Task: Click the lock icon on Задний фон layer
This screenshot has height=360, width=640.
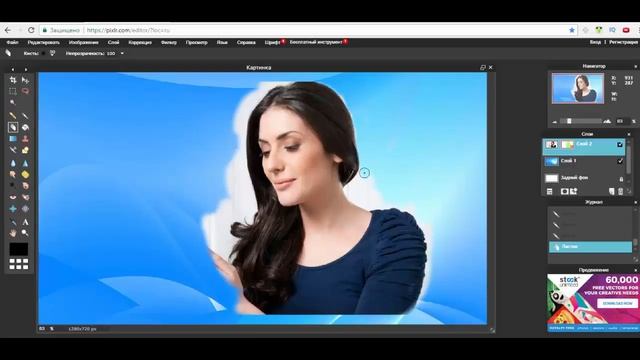Action: pyautogui.click(x=621, y=179)
